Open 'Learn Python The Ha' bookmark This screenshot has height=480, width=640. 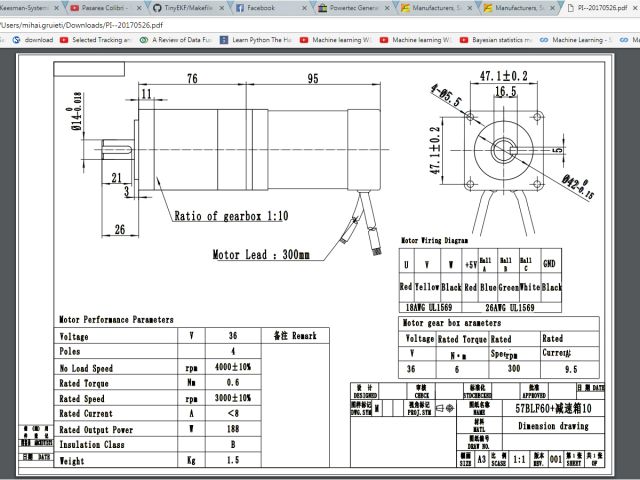pos(261,40)
